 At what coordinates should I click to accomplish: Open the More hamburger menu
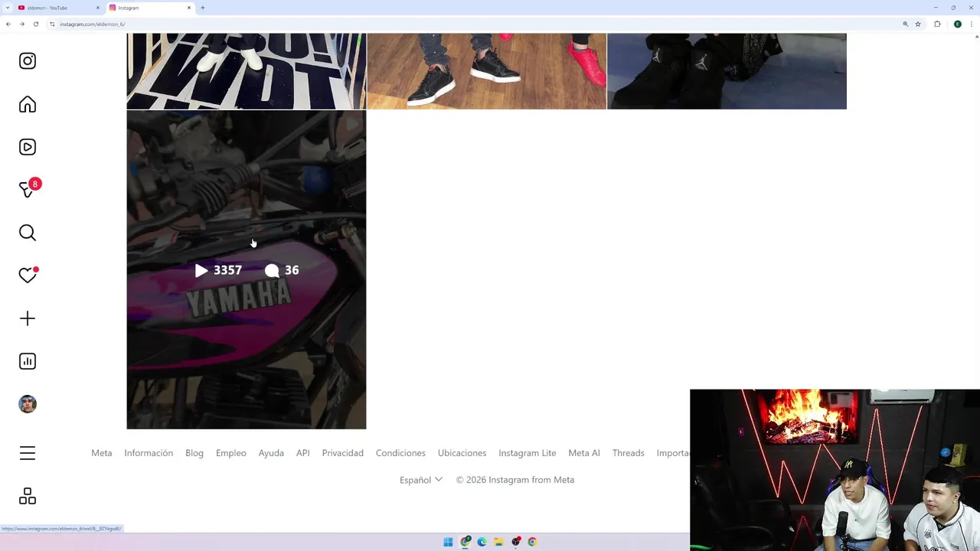28,454
